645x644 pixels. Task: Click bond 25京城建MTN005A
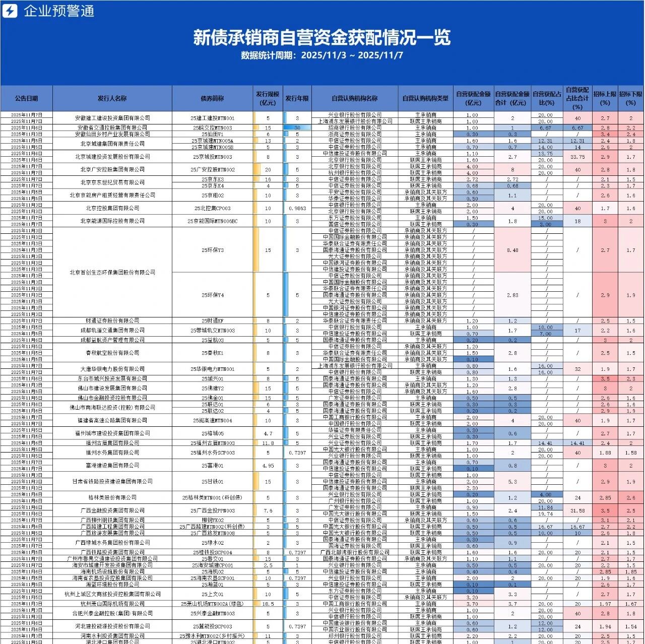(x=213, y=141)
